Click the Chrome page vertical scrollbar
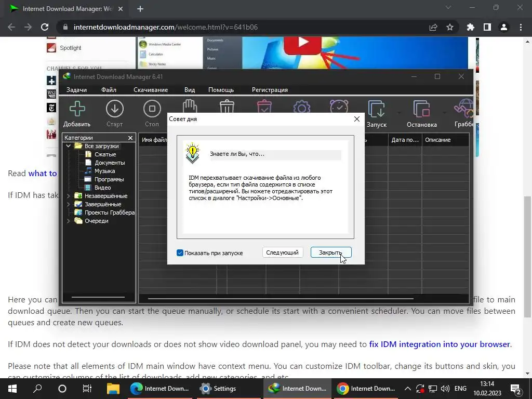532x399 pixels. tap(528, 257)
